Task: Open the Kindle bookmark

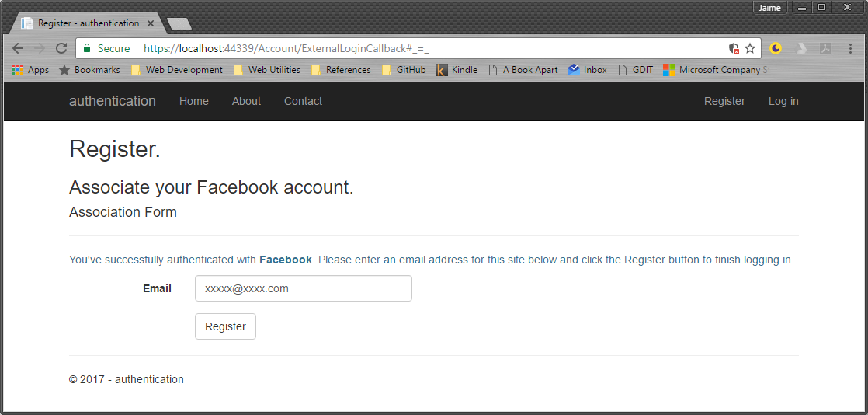Action: point(457,70)
